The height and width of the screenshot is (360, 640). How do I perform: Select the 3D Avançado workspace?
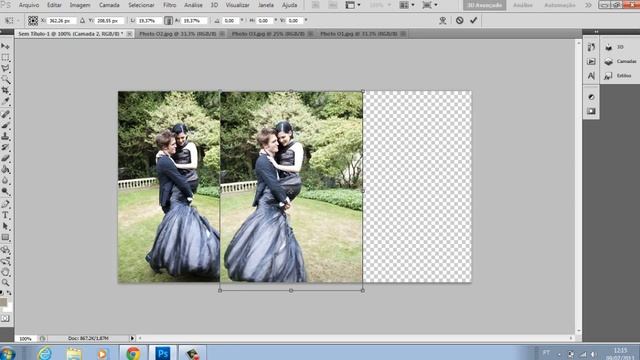(x=484, y=5)
